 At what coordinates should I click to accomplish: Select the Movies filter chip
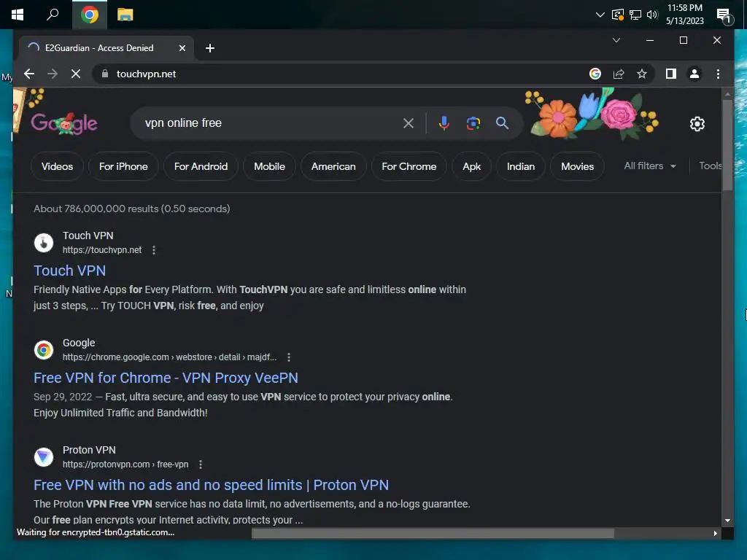click(x=577, y=166)
